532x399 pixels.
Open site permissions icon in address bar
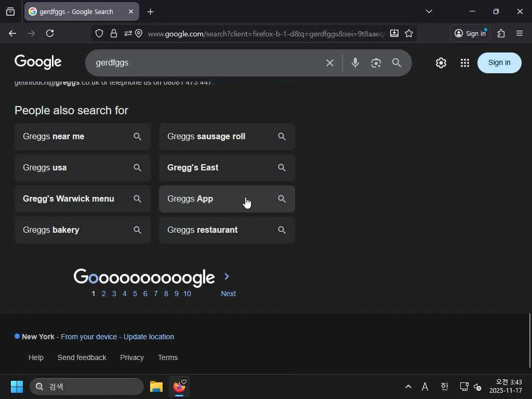click(128, 33)
